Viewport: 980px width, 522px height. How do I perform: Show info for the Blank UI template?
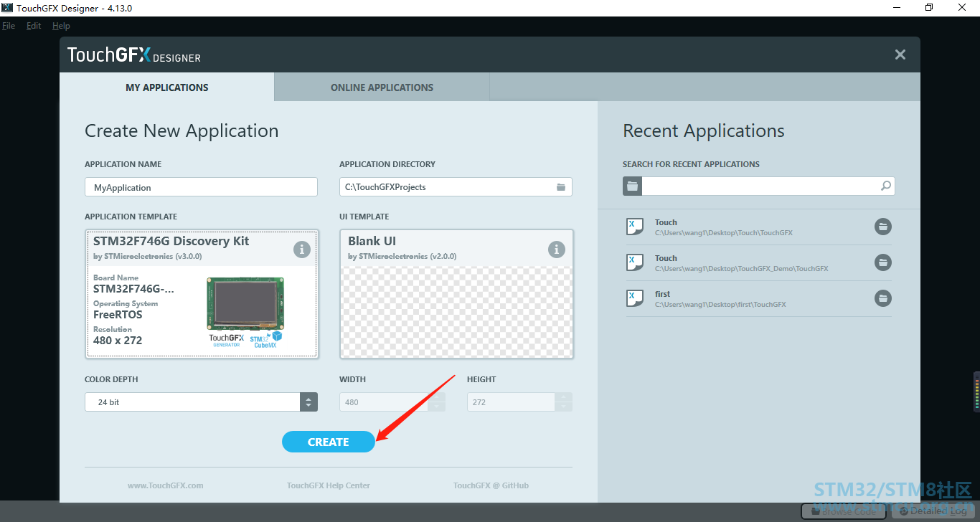pyautogui.click(x=557, y=250)
